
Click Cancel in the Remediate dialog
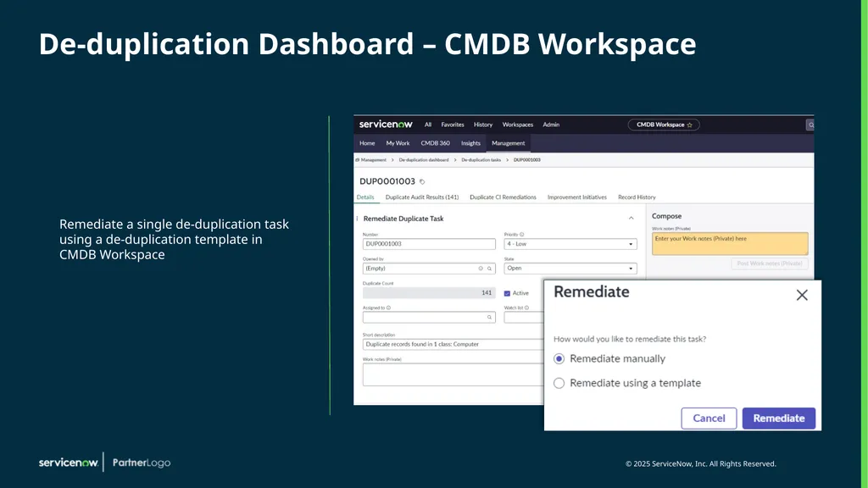click(709, 419)
